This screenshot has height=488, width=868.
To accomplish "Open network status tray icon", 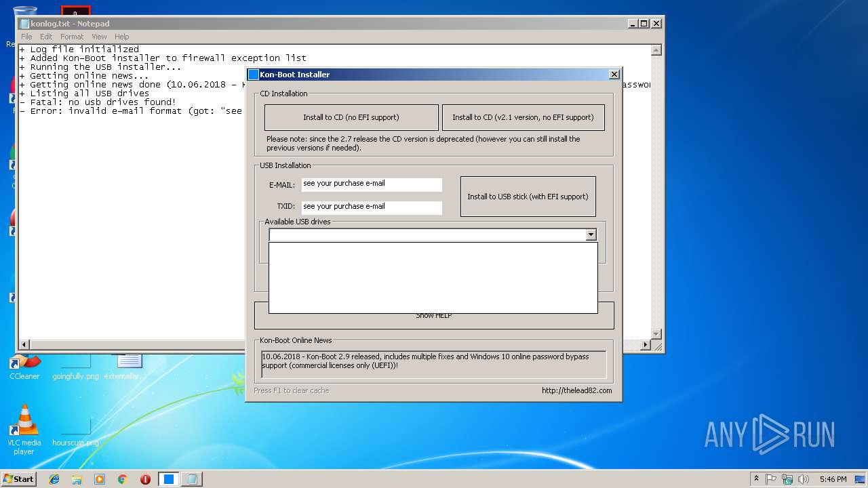I will 787,479.
